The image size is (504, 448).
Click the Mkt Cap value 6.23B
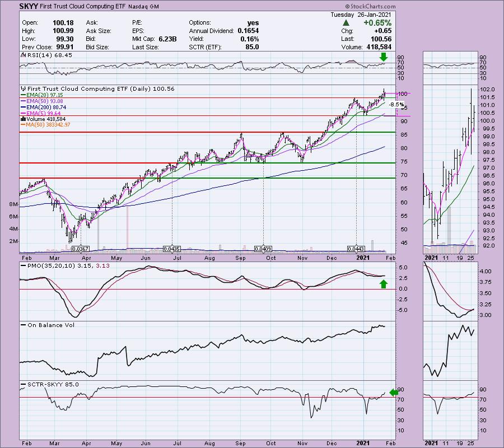pos(167,39)
